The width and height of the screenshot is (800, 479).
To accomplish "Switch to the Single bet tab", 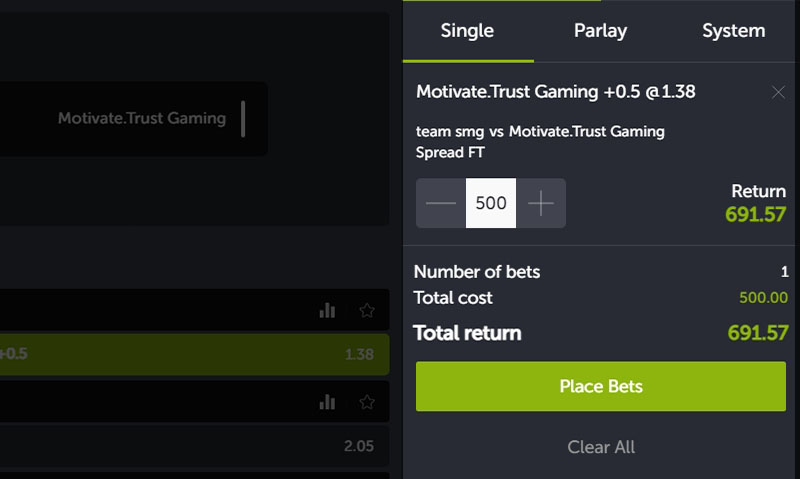I will [467, 31].
